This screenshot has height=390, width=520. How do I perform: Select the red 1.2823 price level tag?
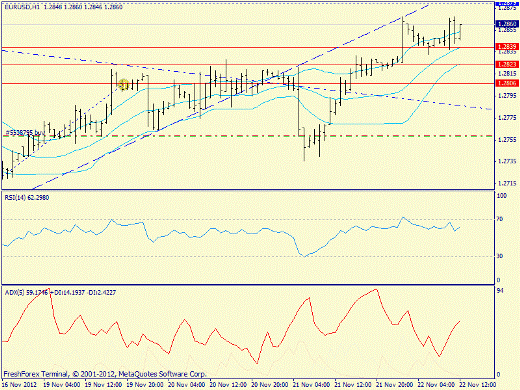pyautogui.click(x=507, y=64)
